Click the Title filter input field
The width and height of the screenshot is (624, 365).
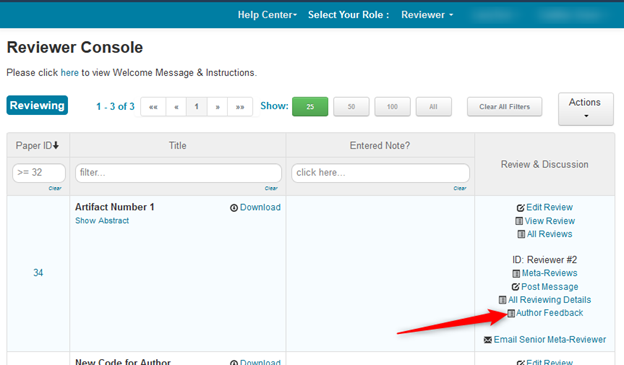pyautogui.click(x=178, y=173)
